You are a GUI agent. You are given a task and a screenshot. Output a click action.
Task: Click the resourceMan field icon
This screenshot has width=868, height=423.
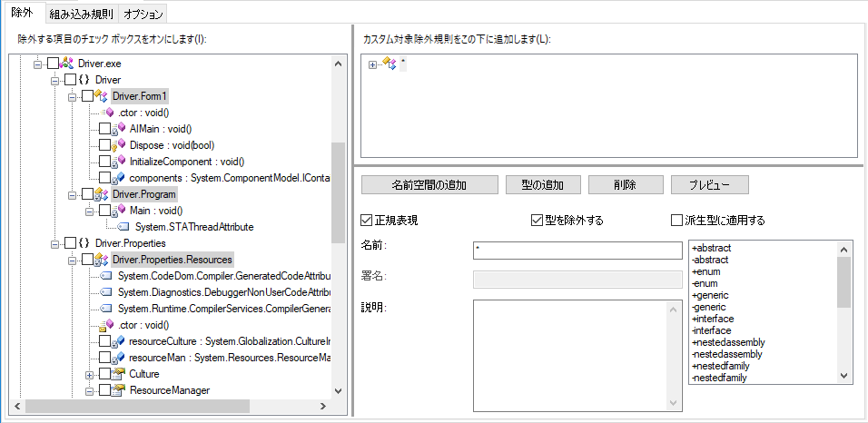tap(118, 358)
